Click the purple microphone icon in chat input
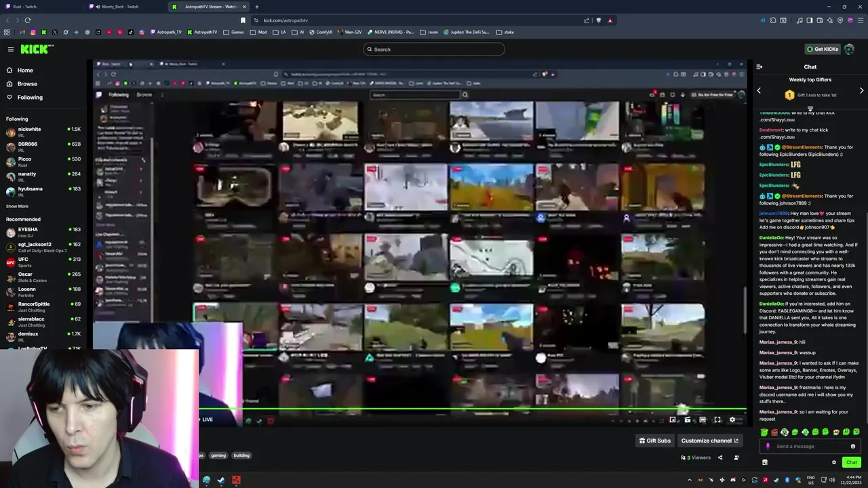The width and height of the screenshot is (868, 488). pos(768,446)
